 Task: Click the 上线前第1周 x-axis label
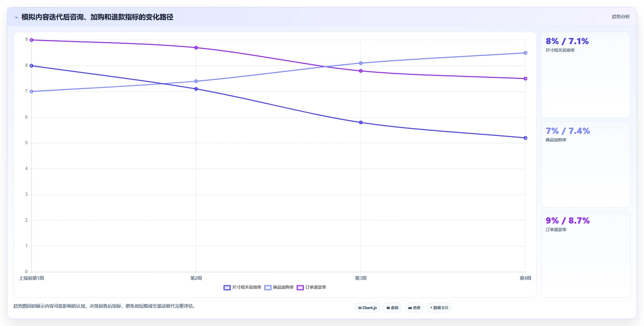point(31,278)
